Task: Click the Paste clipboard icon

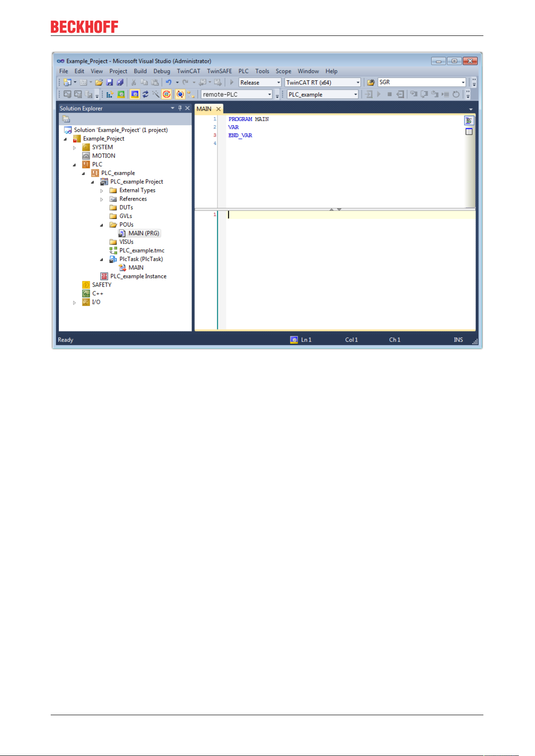Action: click(155, 83)
